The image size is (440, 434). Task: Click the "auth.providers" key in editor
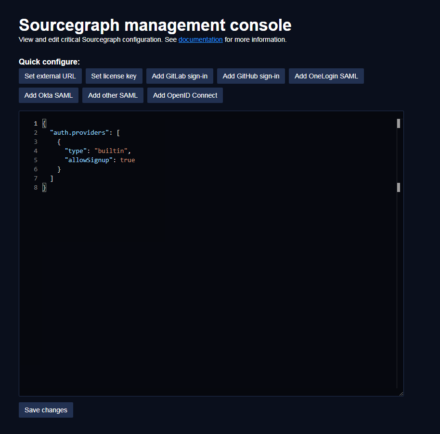click(79, 133)
